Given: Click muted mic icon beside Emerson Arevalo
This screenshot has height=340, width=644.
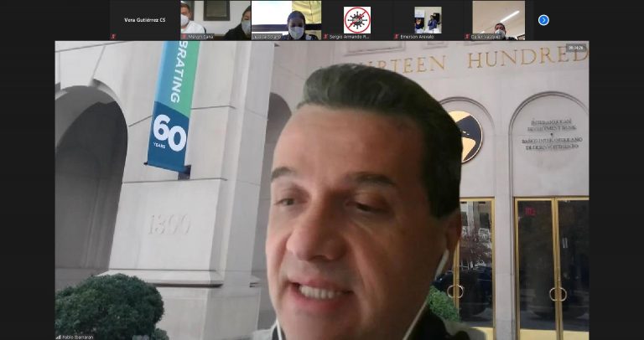Looking at the screenshot, I should click(x=397, y=37).
